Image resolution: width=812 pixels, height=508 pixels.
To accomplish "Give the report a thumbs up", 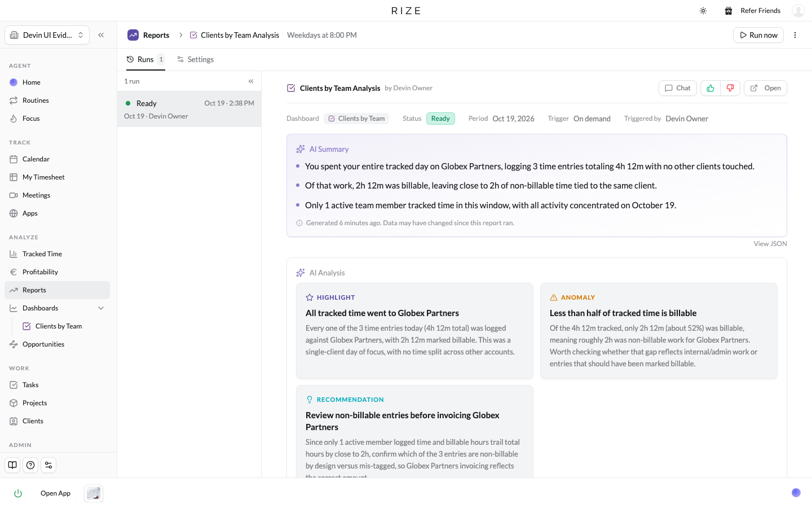I will click(710, 88).
